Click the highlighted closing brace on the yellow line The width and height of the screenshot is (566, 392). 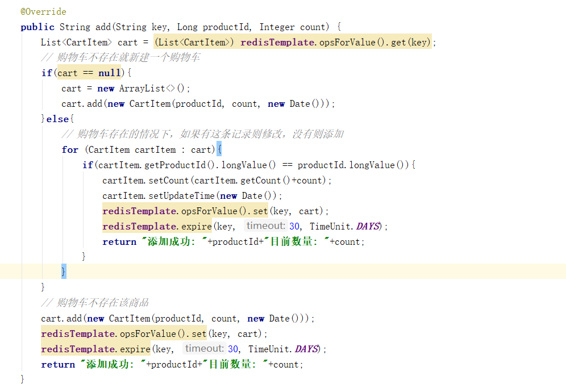64,271
